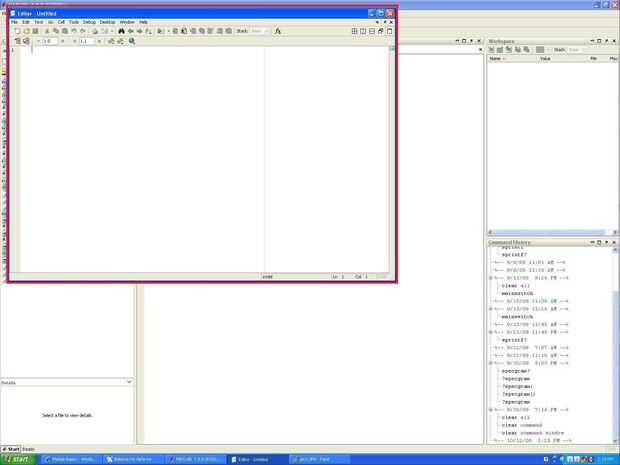
Task: Click the Name column header in Workspace
Action: coord(513,59)
